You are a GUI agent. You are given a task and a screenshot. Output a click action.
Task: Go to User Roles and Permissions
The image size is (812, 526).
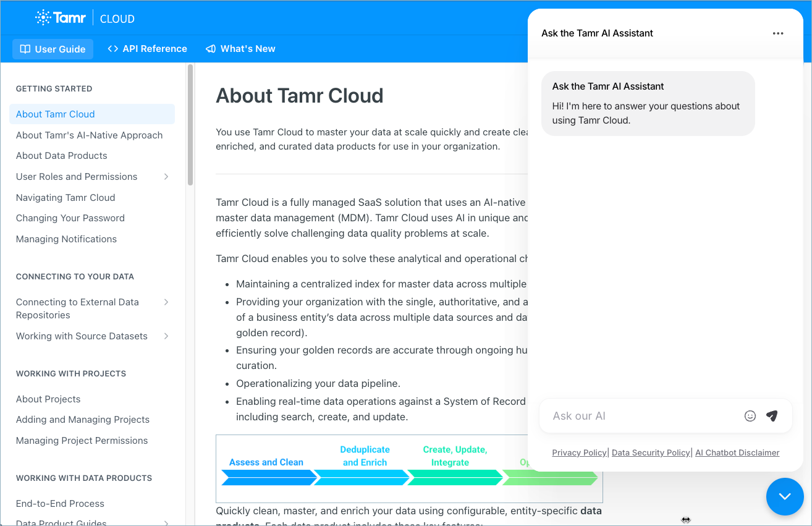(x=77, y=177)
